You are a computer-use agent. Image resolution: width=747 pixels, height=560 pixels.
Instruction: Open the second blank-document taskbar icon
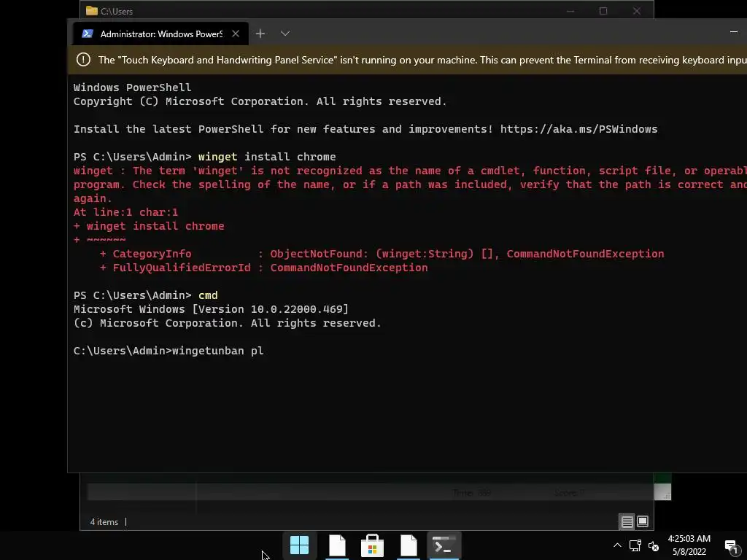point(409,545)
